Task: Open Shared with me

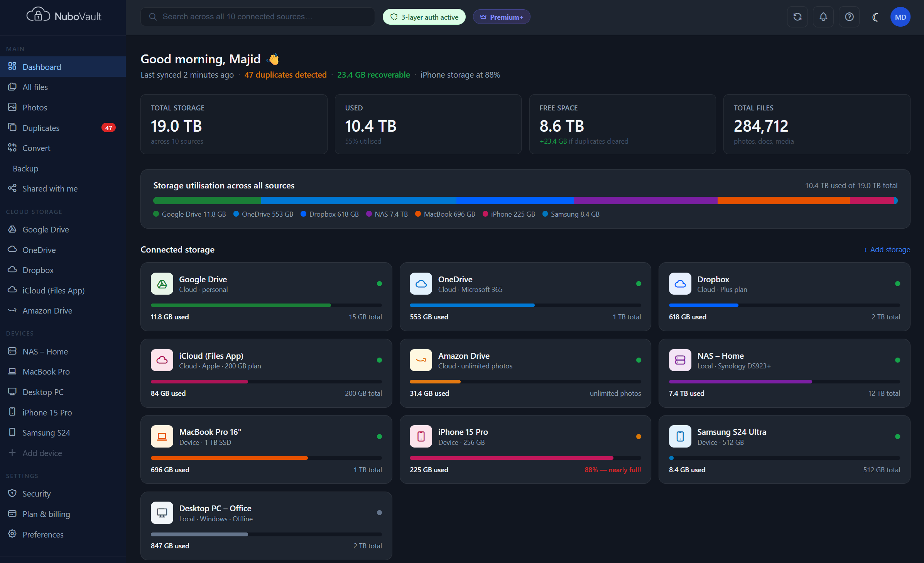Action: pos(63,188)
